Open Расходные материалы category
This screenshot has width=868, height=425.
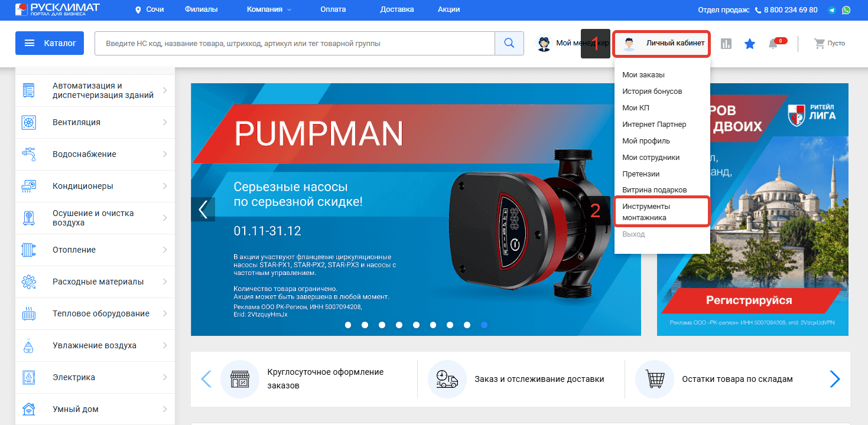point(95,282)
